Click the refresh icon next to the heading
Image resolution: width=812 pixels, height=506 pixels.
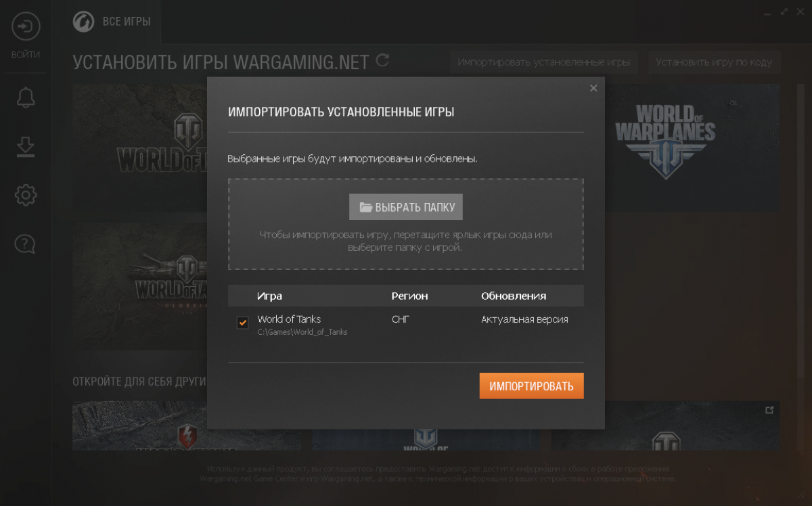(382, 60)
